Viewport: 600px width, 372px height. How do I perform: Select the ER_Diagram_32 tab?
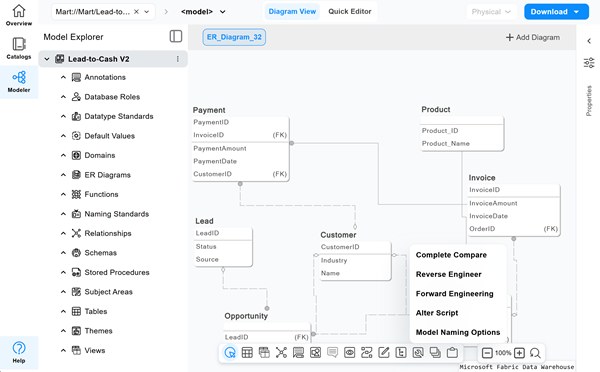(234, 37)
